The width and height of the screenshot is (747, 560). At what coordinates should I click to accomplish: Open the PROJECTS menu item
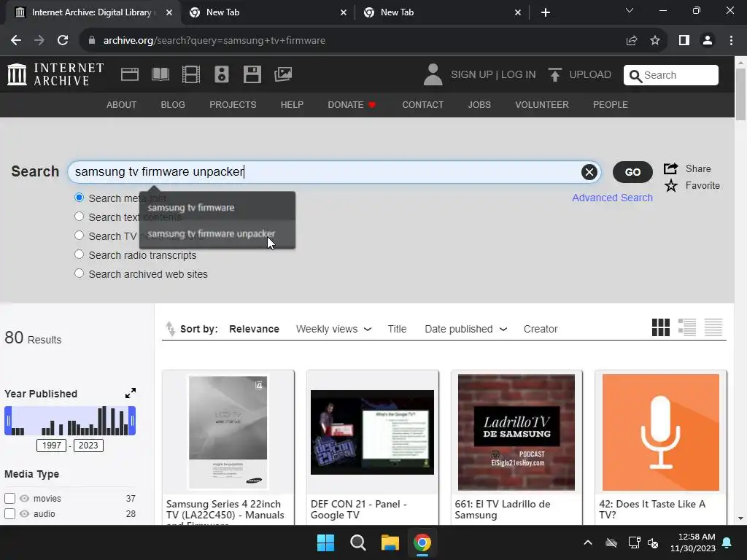tap(233, 105)
